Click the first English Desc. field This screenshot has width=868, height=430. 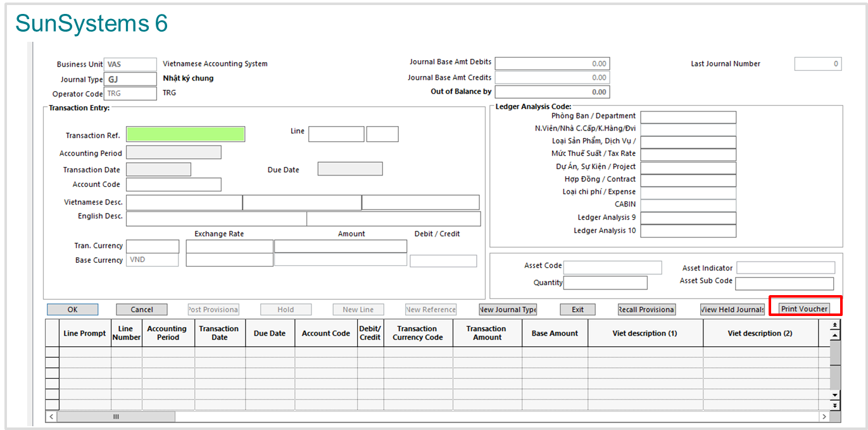217,218
